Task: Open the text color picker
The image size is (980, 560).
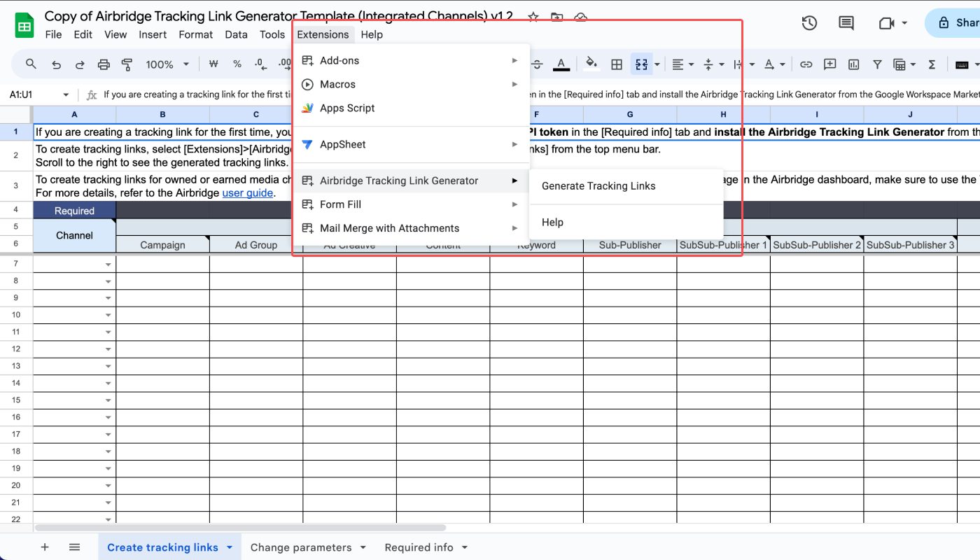Action: click(561, 64)
